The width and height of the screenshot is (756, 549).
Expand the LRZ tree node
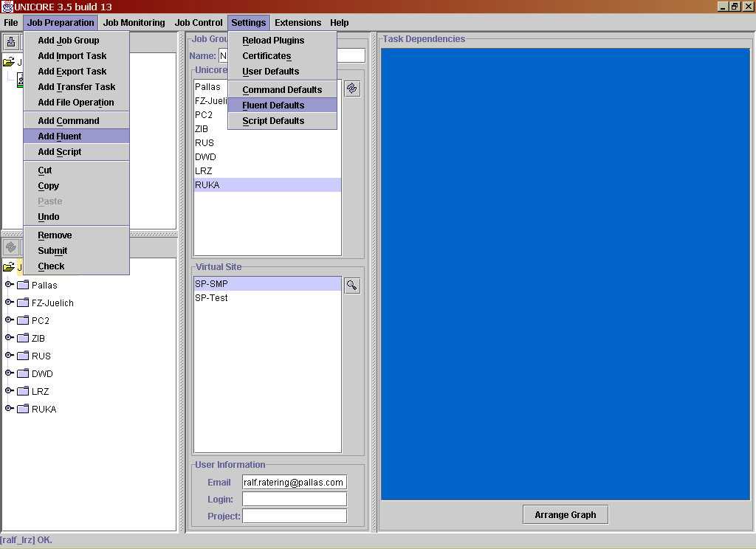9,390
